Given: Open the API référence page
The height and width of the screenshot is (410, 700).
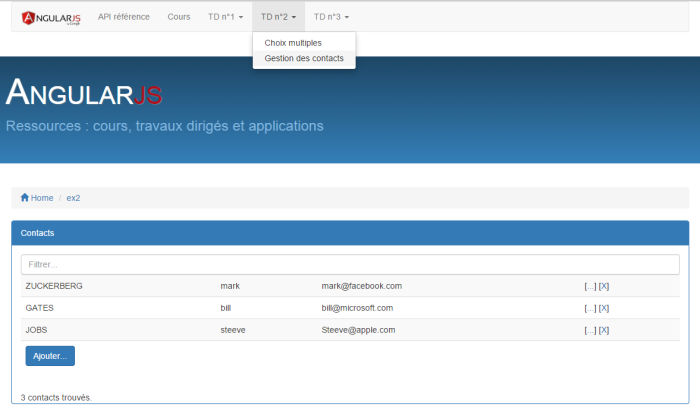Looking at the screenshot, I should (124, 17).
